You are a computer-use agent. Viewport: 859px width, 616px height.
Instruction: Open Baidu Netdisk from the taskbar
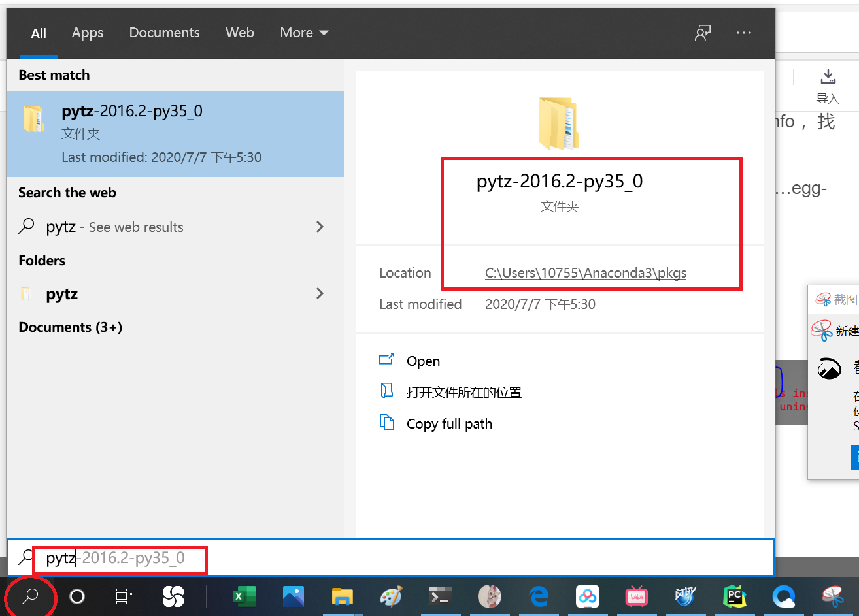tap(587, 596)
